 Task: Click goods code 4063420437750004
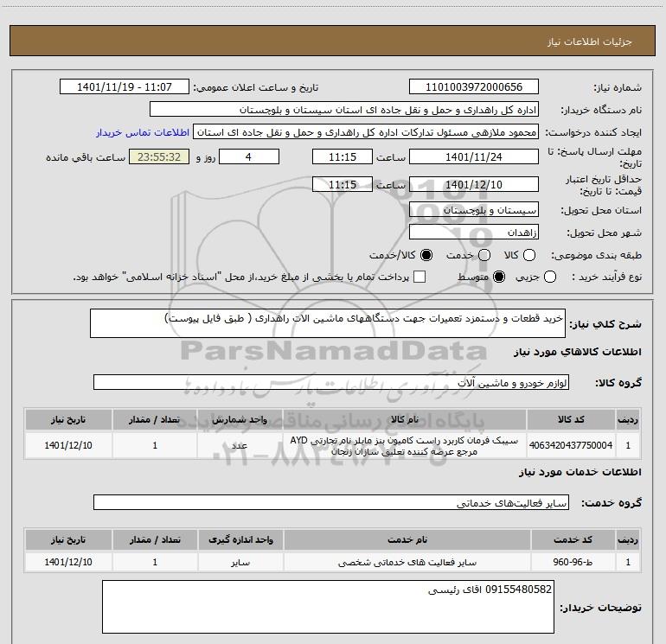pos(571,445)
